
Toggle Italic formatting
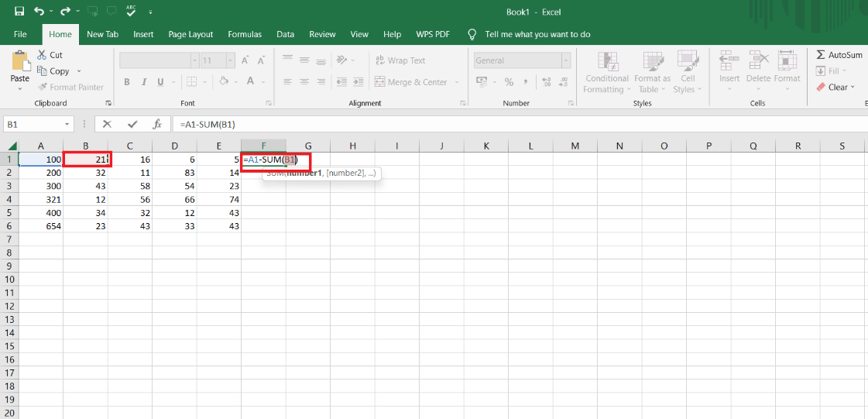(144, 82)
